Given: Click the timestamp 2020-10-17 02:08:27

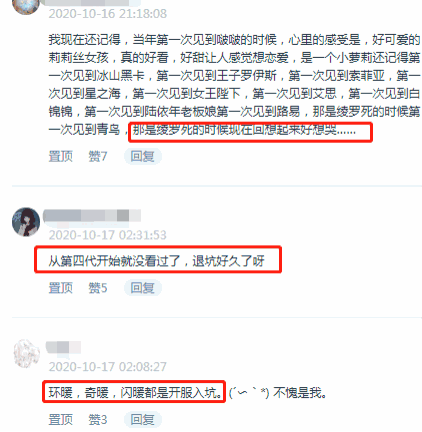Looking at the screenshot, I should (107, 367).
